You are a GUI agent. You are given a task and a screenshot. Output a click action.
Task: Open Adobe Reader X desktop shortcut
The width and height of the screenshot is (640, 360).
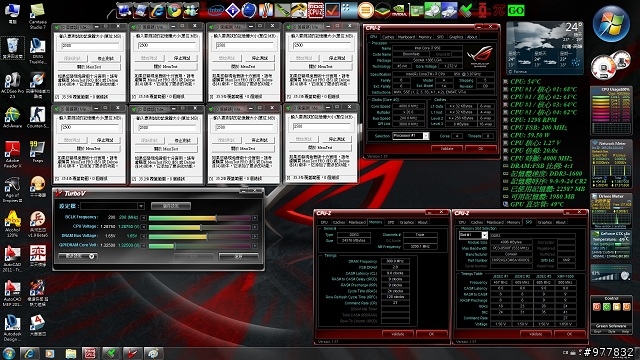click(x=12, y=154)
